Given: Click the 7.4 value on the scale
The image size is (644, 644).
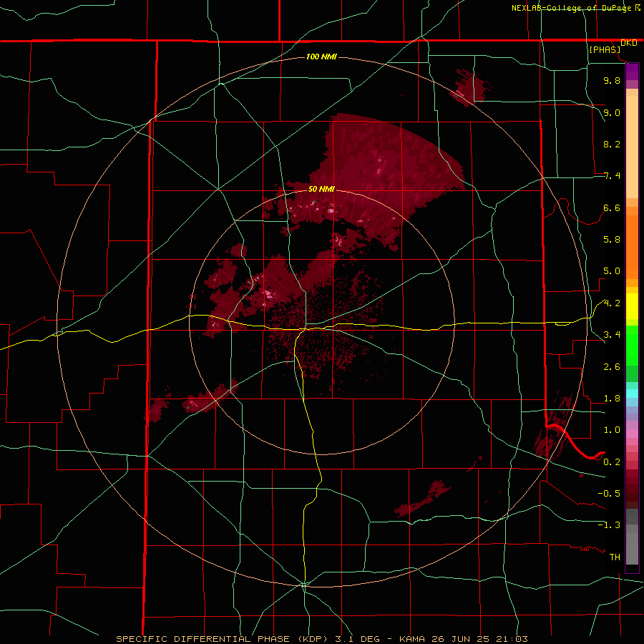Looking at the screenshot, I should 612,176.
